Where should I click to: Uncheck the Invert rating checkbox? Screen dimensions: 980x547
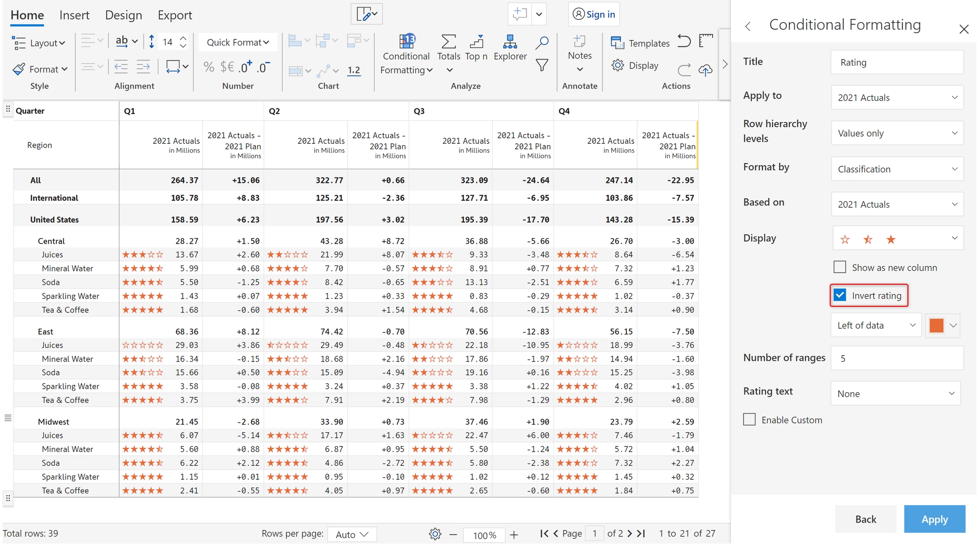pos(840,295)
